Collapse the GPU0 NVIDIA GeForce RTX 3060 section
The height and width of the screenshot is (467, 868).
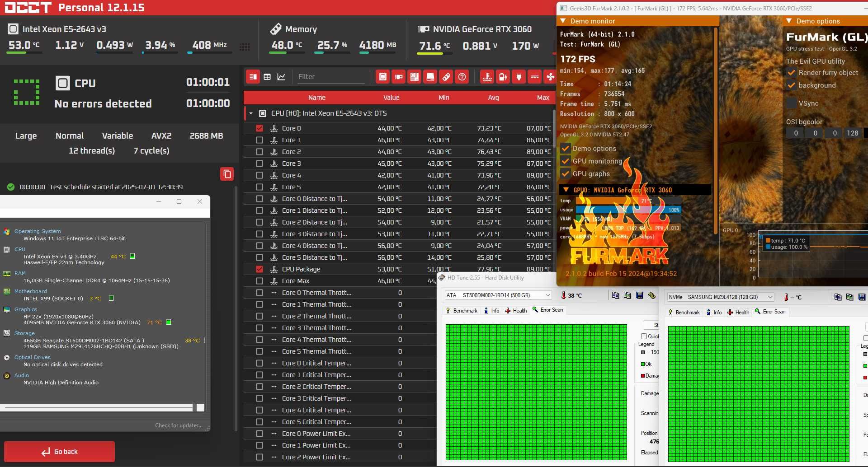click(566, 190)
